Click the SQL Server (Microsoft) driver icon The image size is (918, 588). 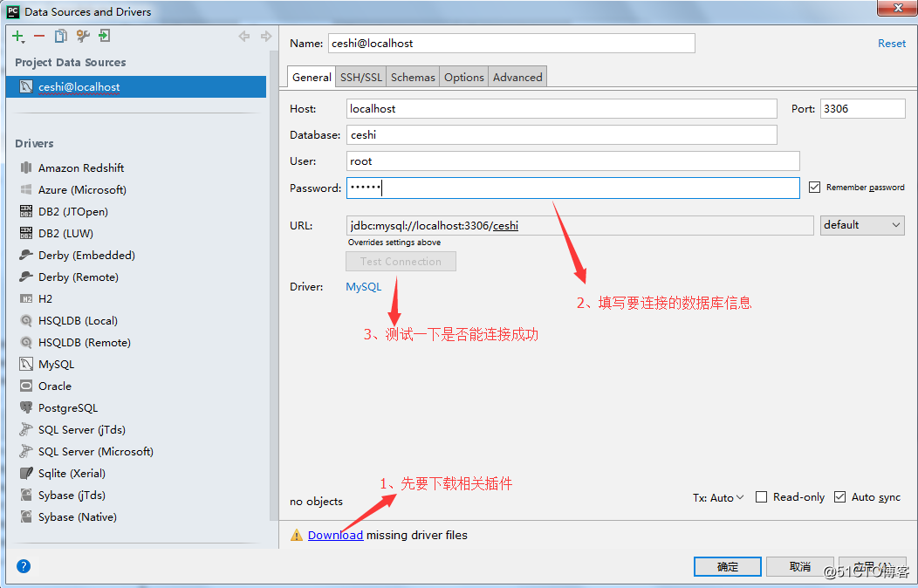[x=26, y=451]
